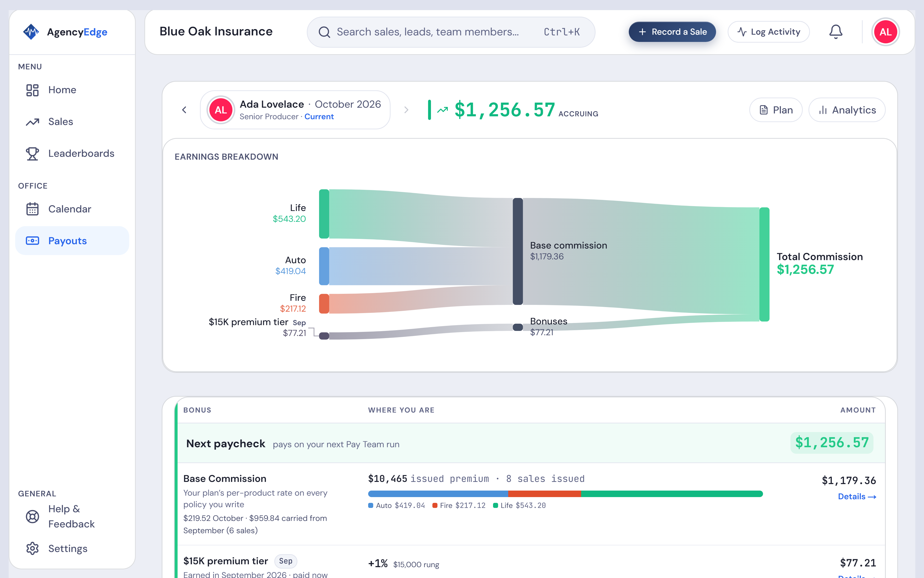Click the Leaderboards trophy icon
Viewport: 924px width, 578px height.
coord(32,154)
